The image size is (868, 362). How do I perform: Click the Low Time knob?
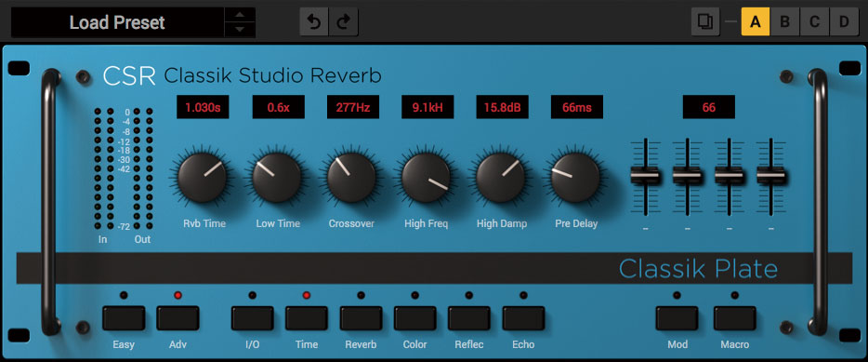(x=277, y=178)
